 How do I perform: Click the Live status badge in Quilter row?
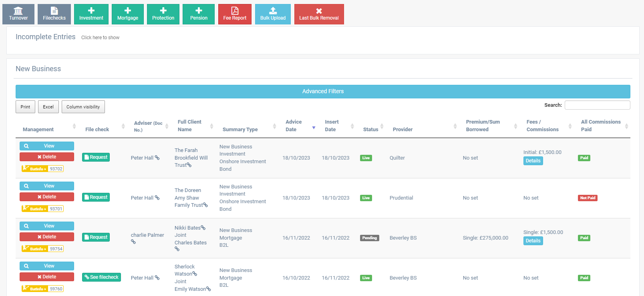[366, 158]
